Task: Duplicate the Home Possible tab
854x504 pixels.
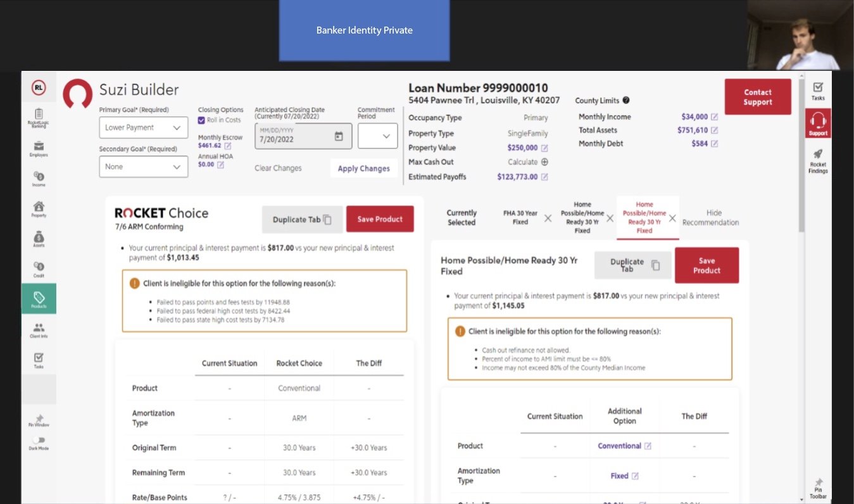Action: pyautogui.click(x=632, y=265)
